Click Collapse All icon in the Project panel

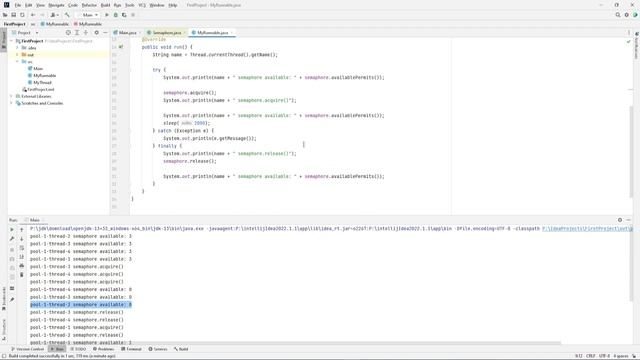(86, 32)
